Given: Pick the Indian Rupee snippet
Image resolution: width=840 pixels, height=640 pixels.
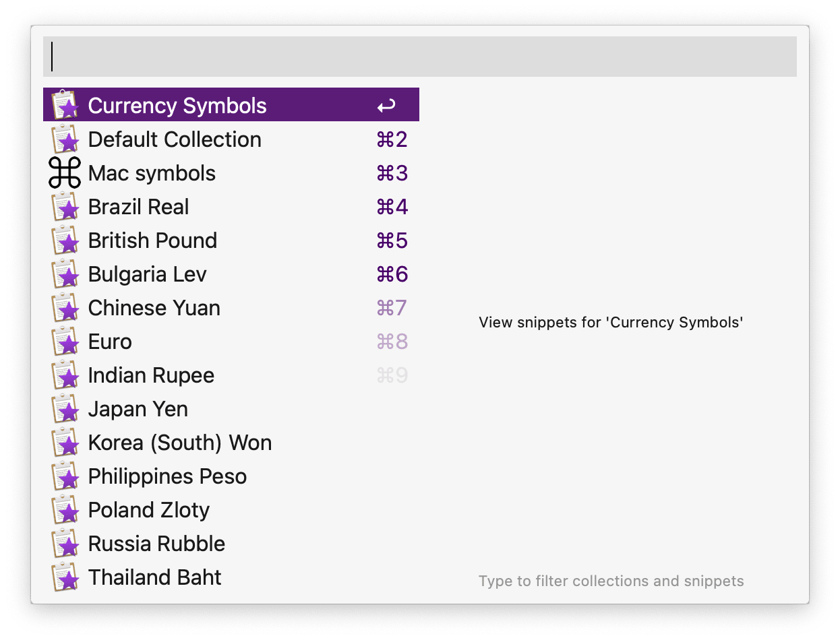Looking at the screenshot, I should (x=231, y=375).
